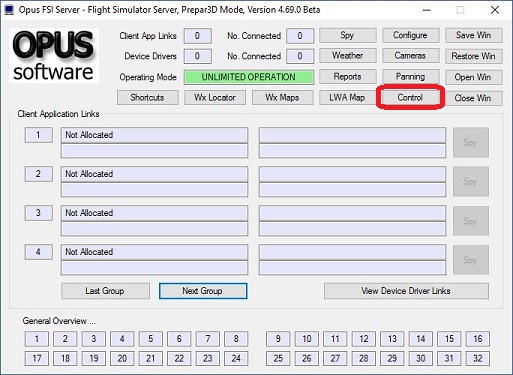
Task: Select link 3 Not Allocated field
Action: point(154,213)
